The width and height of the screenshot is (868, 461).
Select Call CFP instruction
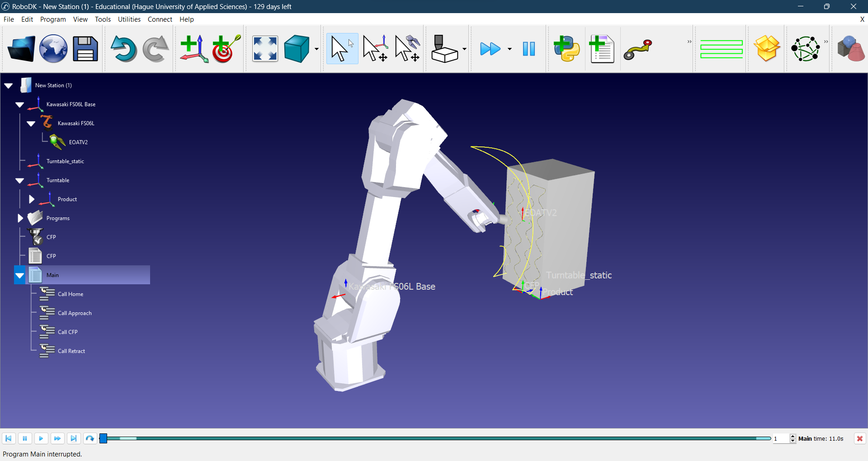68,332
